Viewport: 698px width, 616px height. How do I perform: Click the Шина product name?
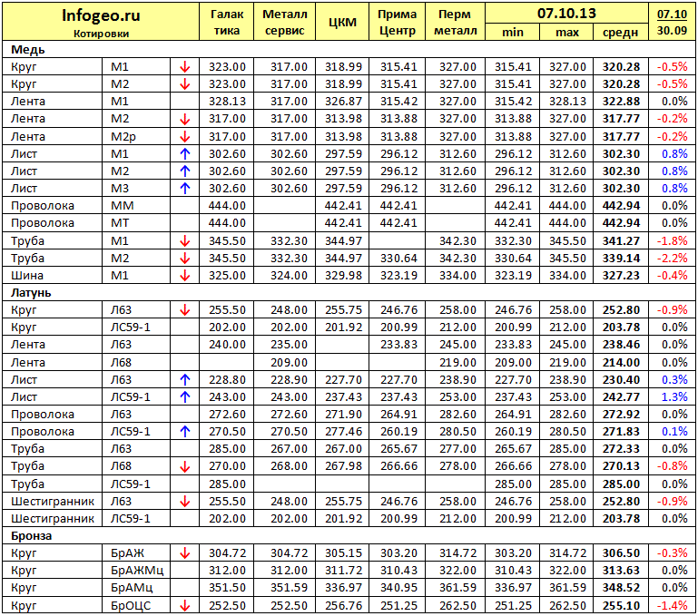point(26,276)
